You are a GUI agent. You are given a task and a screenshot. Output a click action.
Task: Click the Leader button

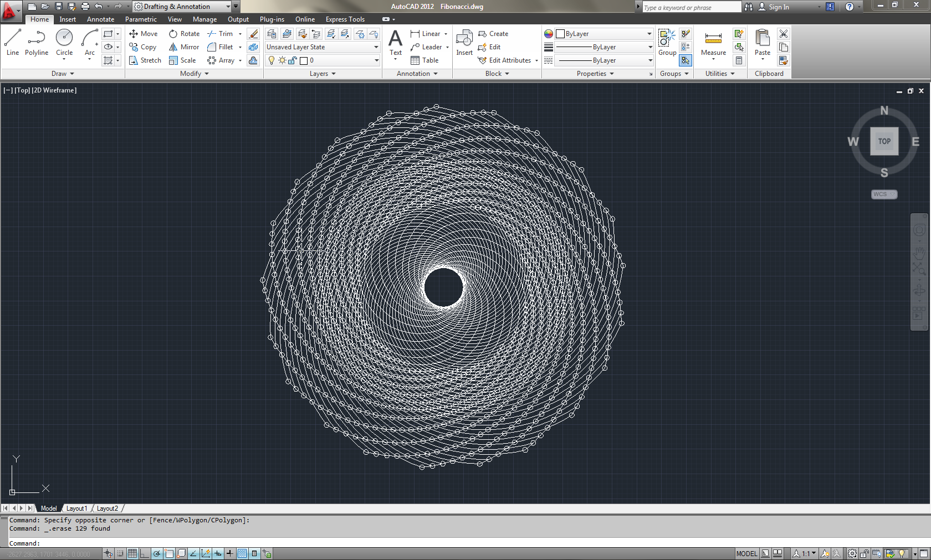[x=429, y=47]
